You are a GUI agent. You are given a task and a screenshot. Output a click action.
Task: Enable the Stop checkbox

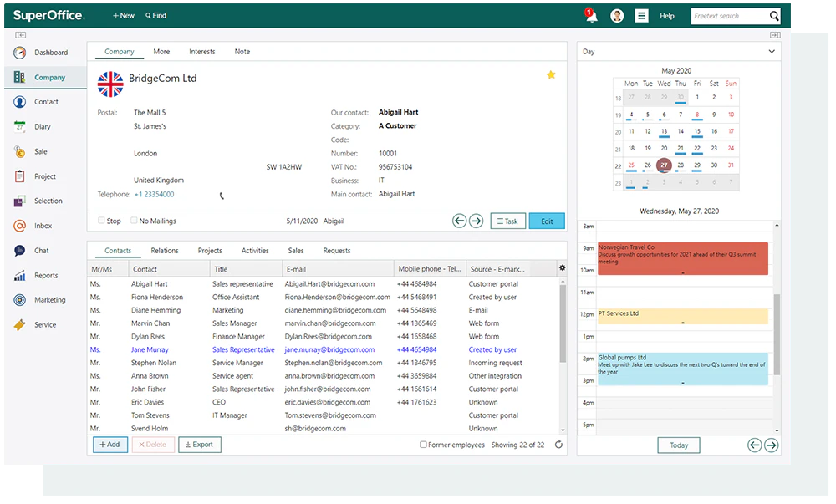click(x=101, y=220)
